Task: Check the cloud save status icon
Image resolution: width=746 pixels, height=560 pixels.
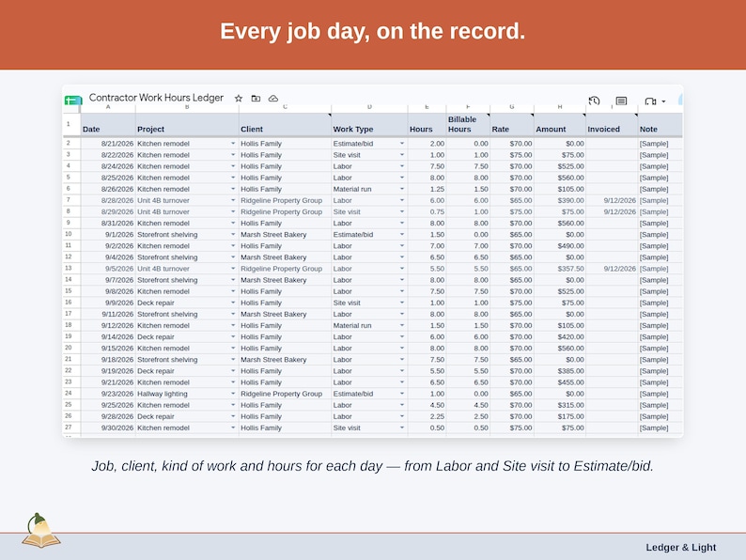Action: (273, 98)
